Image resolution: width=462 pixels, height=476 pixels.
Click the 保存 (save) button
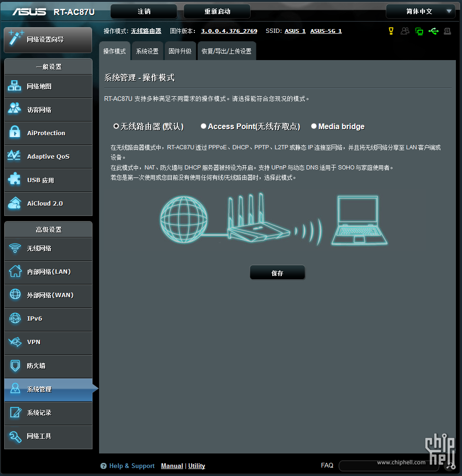pos(277,273)
